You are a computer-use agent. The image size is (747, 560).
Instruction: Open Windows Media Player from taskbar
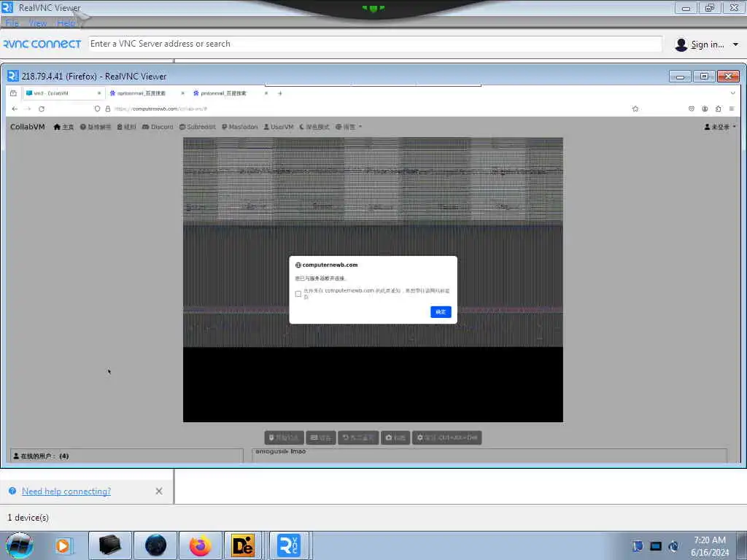click(63, 545)
